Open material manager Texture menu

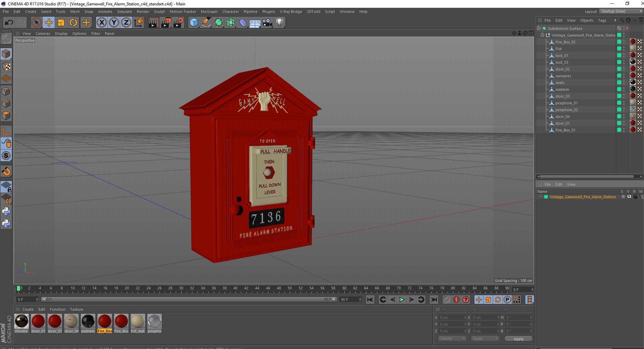coord(76,309)
